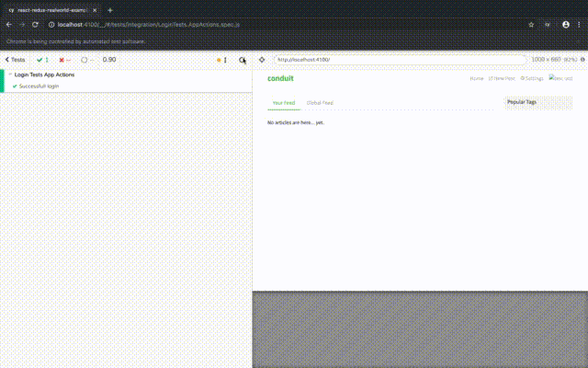The image size is (588, 368).
Task: Open a new browser tab
Action: click(x=110, y=9)
